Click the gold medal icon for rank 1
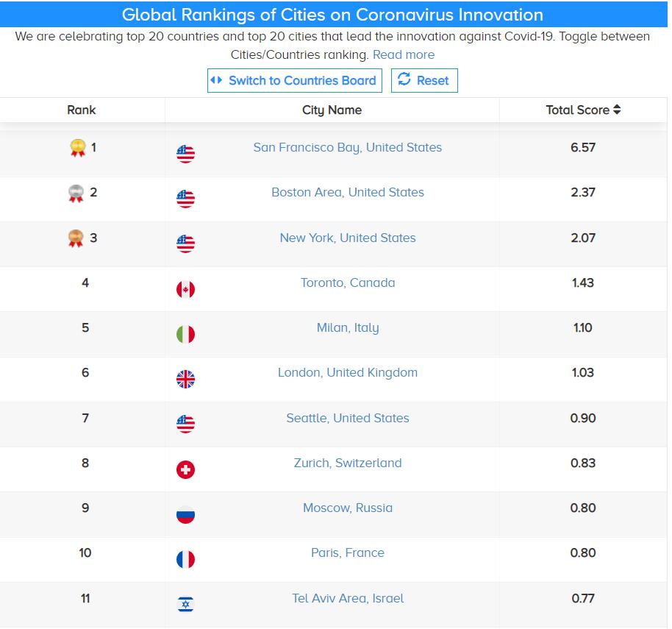 (x=77, y=149)
